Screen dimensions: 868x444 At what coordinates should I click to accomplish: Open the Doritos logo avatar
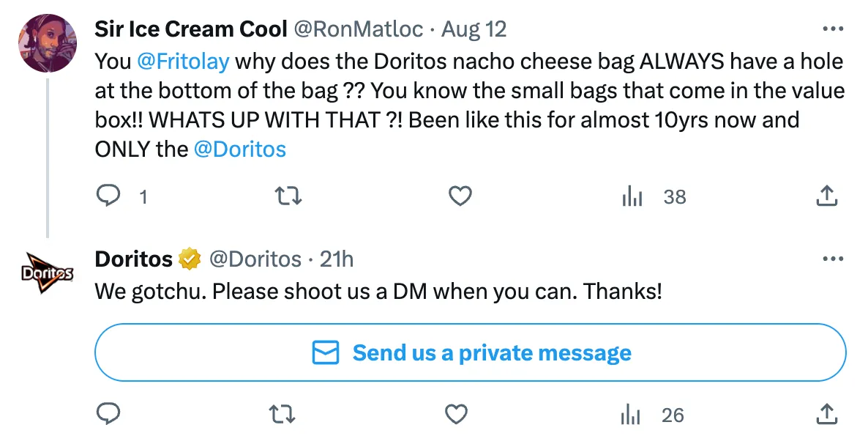pos(48,273)
